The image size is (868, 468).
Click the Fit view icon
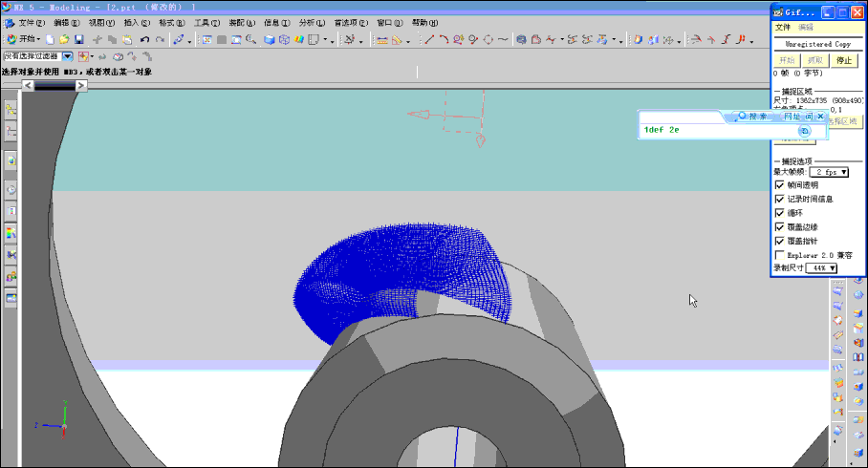pyautogui.click(x=207, y=39)
